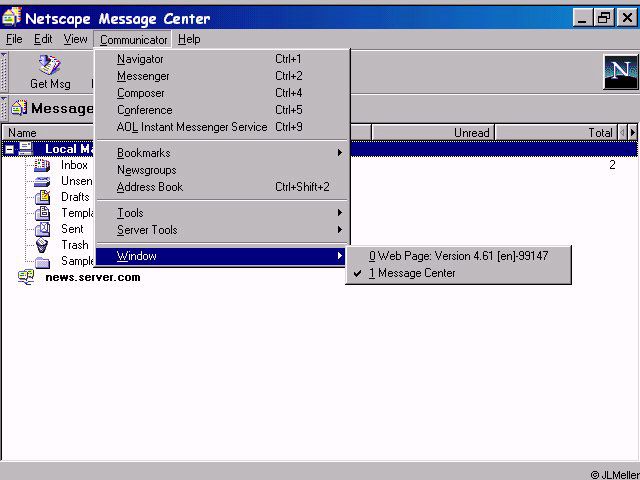The height and width of the screenshot is (480, 640).
Task: Launch AOL Instant Messenger Service
Action: point(222,127)
